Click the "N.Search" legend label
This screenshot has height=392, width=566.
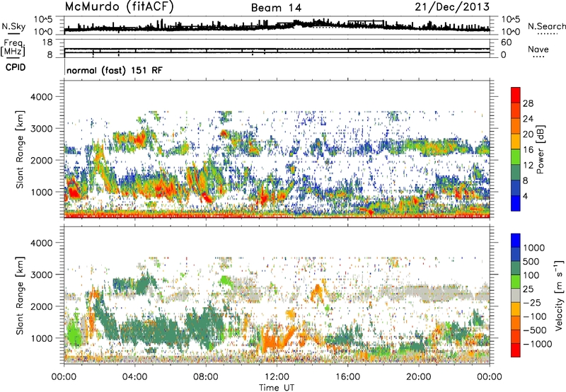[546, 26]
